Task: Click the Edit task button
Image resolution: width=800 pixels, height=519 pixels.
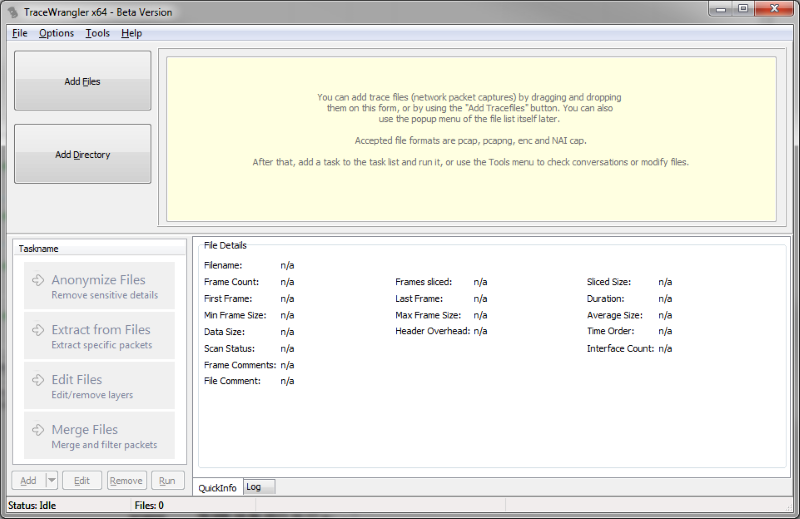Action: click(x=82, y=480)
